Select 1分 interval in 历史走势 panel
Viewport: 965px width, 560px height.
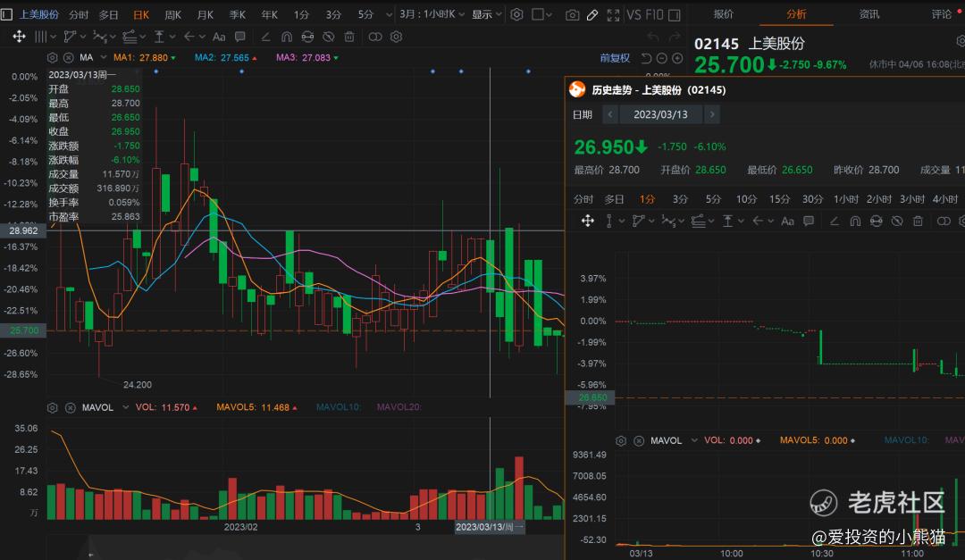click(x=647, y=199)
